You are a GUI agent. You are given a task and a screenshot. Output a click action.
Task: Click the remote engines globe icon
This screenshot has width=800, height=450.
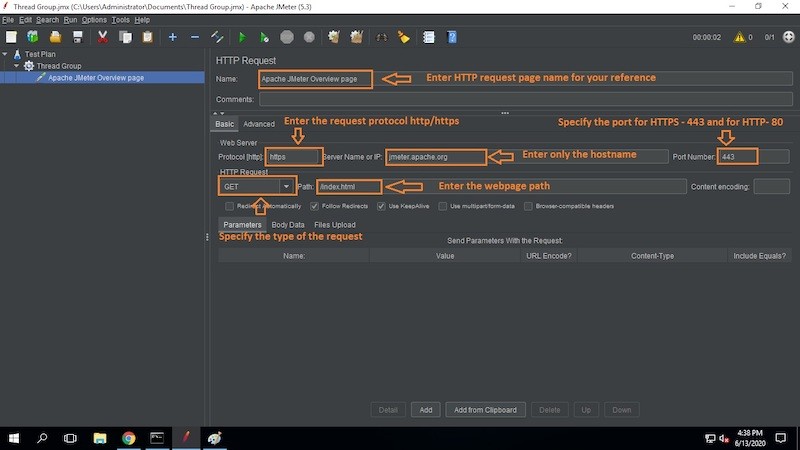pyautogui.click(x=788, y=37)
